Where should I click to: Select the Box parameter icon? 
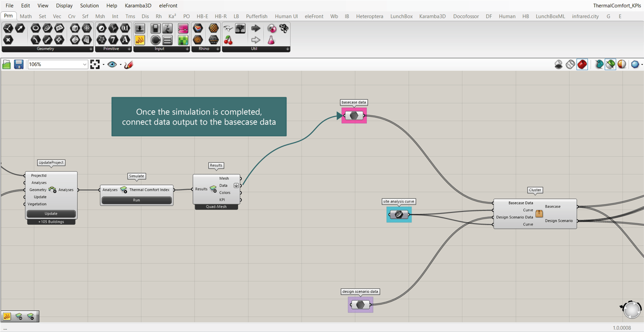(x=74, y=28)
